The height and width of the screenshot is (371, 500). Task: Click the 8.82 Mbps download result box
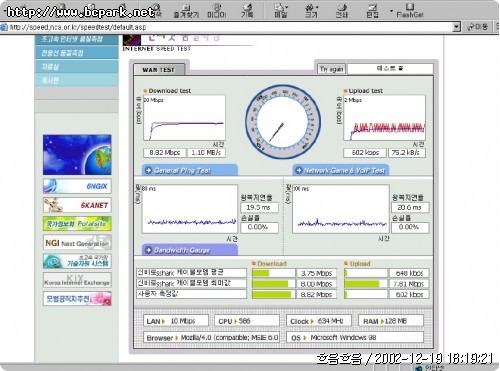[x=165, y=153]
